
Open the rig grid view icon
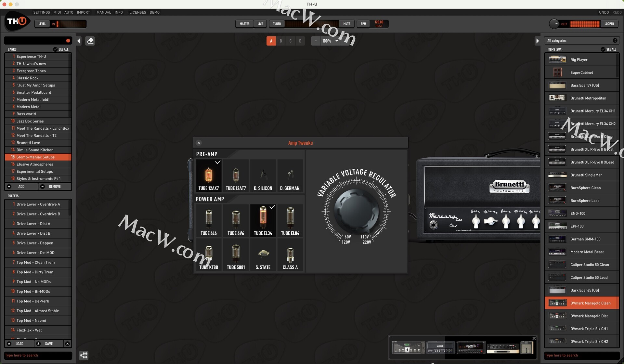pos(84,355)
